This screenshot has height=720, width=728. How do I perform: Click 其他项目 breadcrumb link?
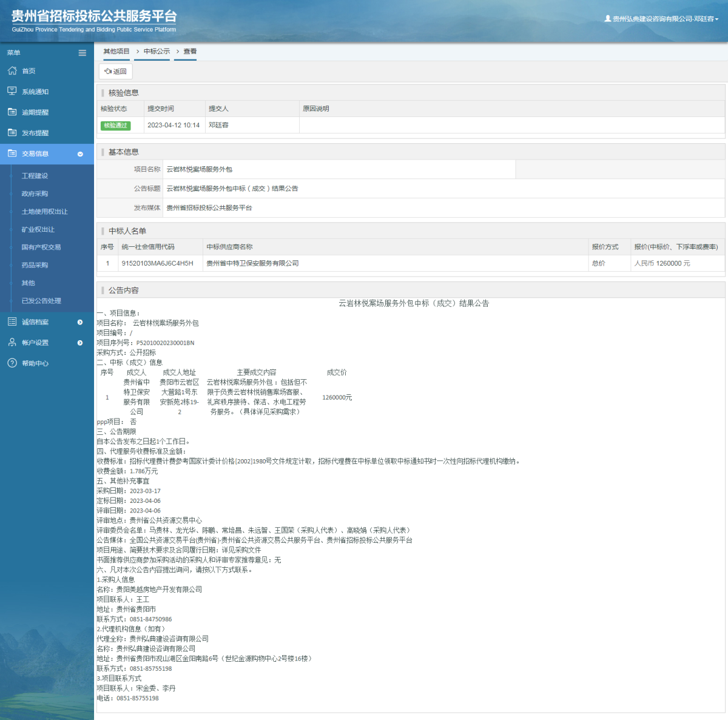(x=116, y=52)
